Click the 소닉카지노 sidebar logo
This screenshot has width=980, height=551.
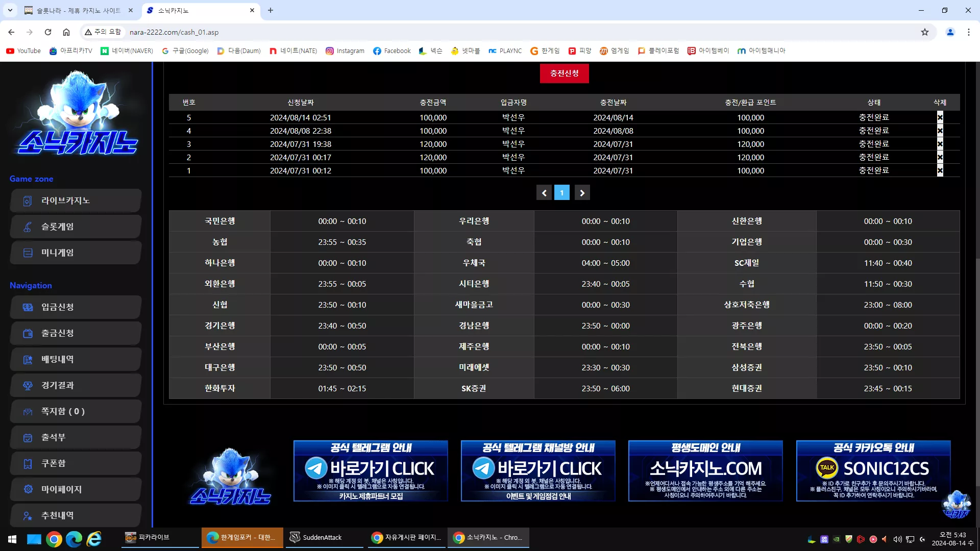pos(78,113)
